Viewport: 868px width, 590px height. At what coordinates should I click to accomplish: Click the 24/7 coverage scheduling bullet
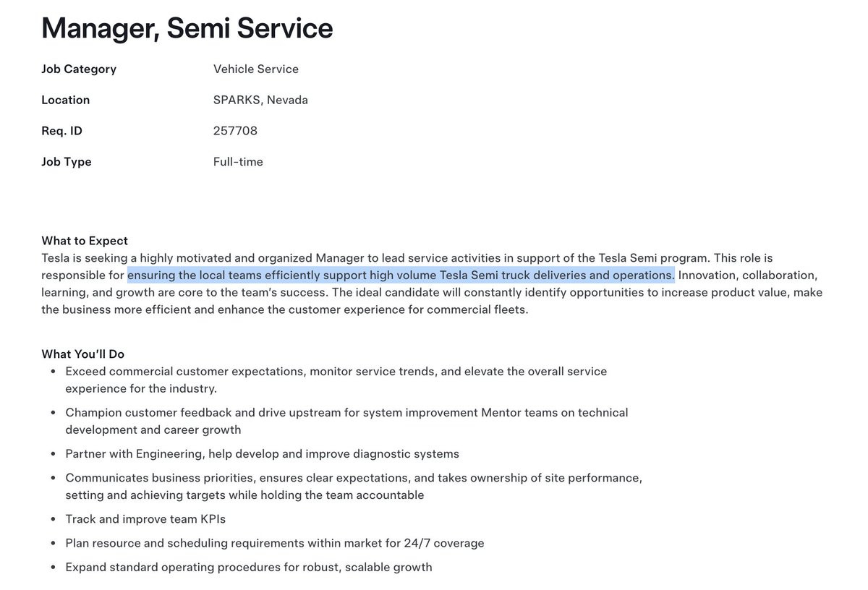click(275, 543)
